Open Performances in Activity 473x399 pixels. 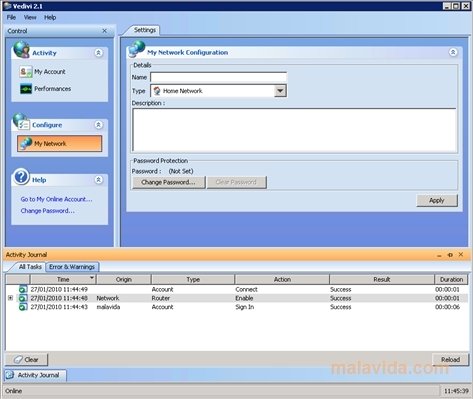[x=52, y=89]
